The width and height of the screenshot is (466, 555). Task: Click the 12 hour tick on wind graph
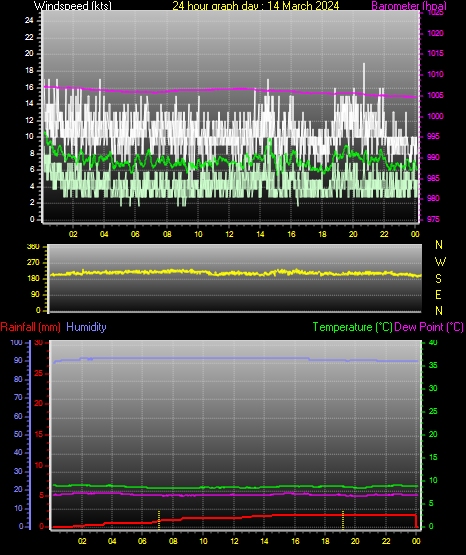click(x=229, y=234)
